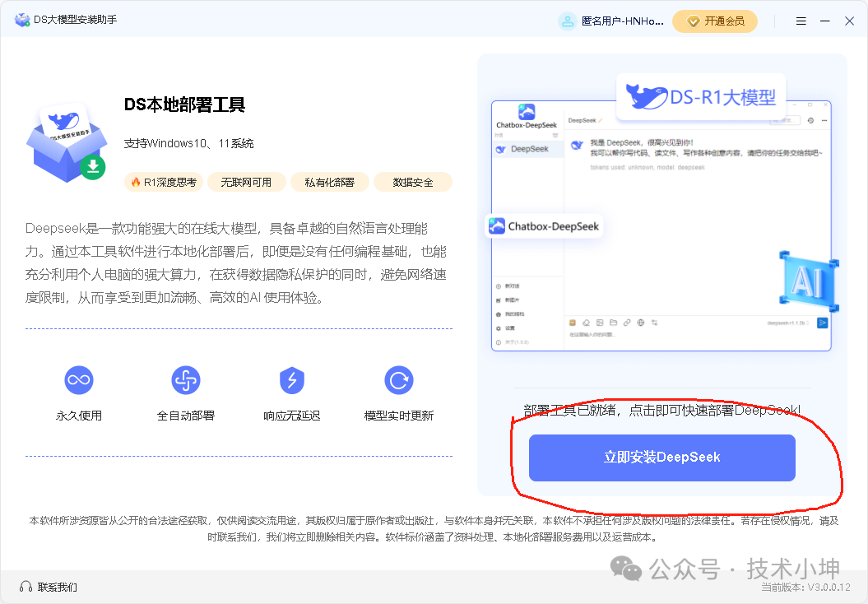Toggle the 无联网可用 tag
This screenshot has height=604, width=868.
click(x=246, y=182)
